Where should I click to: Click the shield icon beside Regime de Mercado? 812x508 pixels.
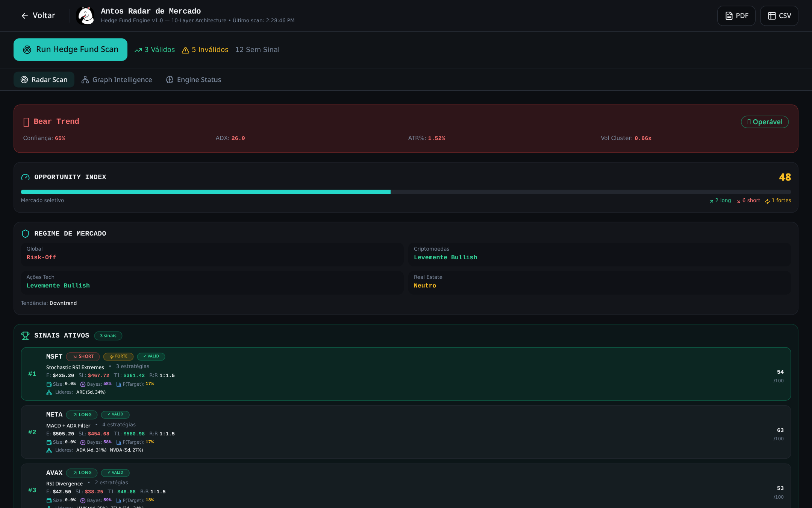(x=25, y=234)
